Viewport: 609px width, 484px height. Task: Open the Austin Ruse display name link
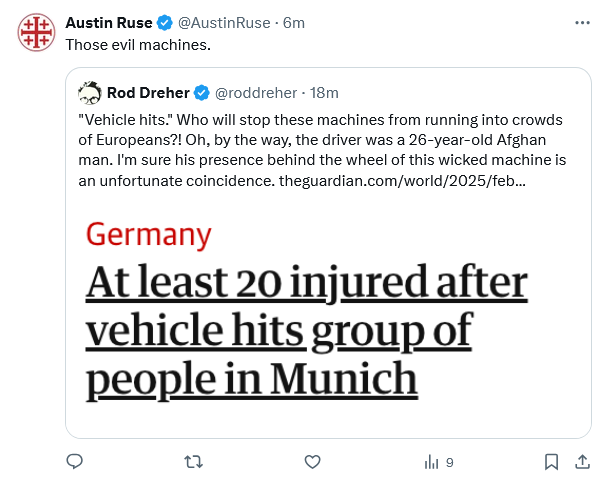[108, 22]
